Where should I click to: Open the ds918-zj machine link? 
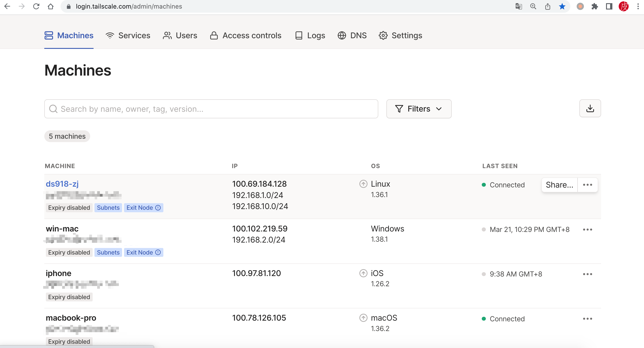pyautogui.click(x=62, y=184)
